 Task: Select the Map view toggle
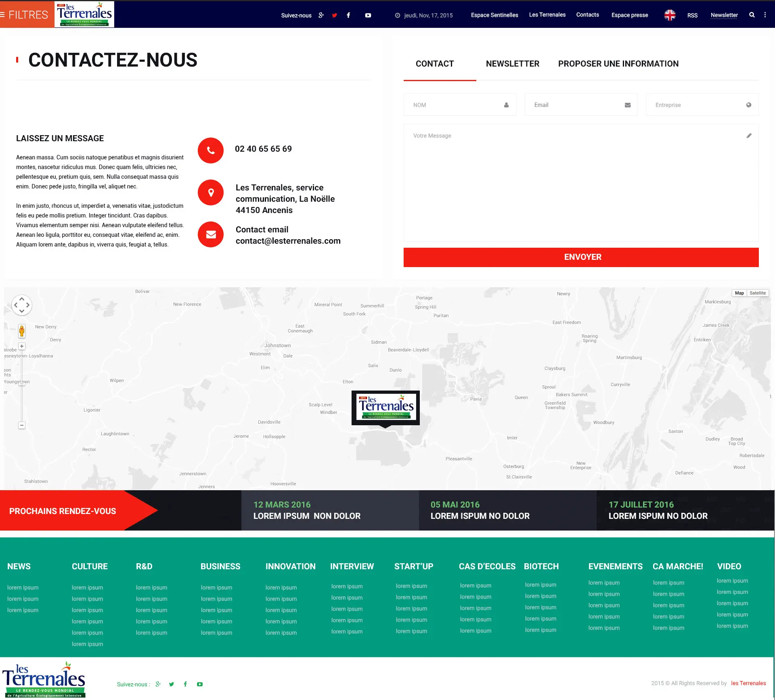tap(739, 293)
